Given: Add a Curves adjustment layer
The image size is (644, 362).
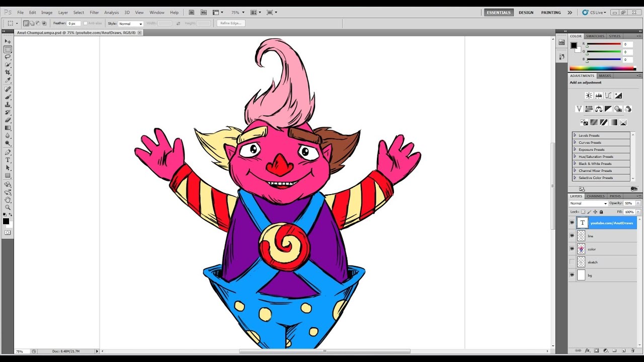Looking at the screenshot, I should [x=608, y=96].
